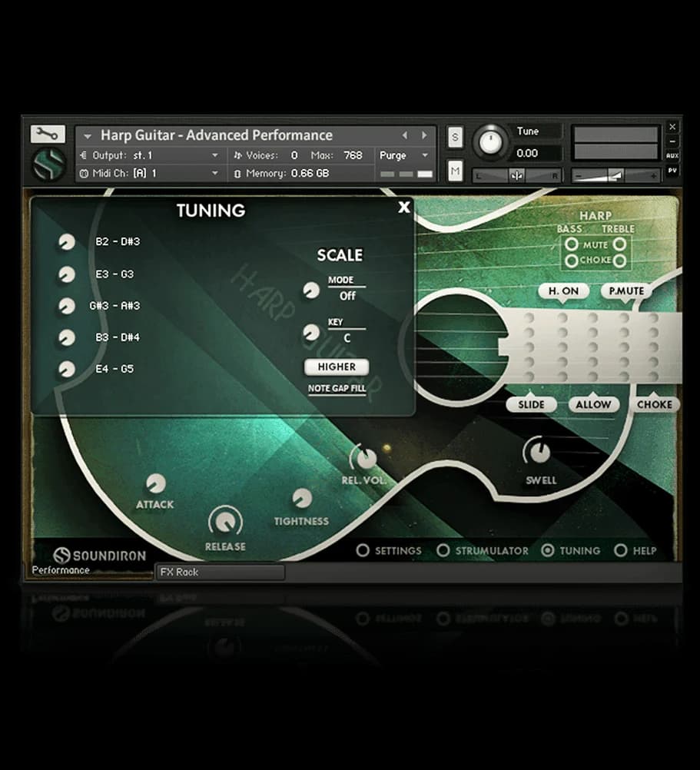Close the Tuning panel with X
The image size is (700, 770).
404,207
